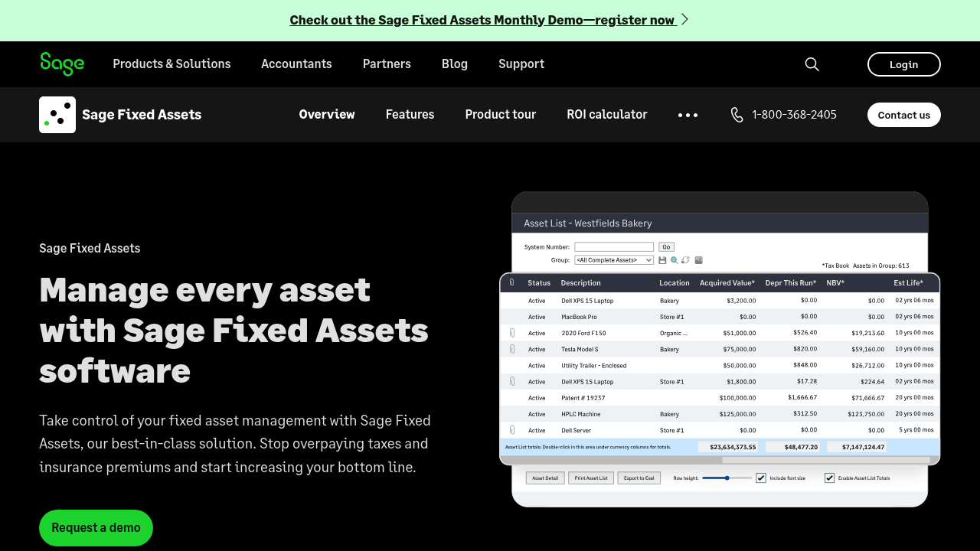Switch to the Features tab
This screenshot has width=980, height=551.
410,115
